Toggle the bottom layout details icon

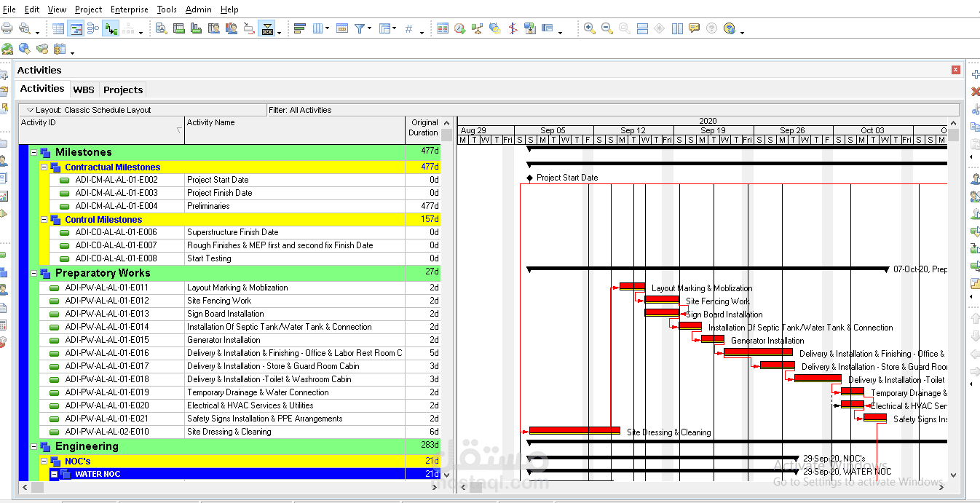(267, 28)
